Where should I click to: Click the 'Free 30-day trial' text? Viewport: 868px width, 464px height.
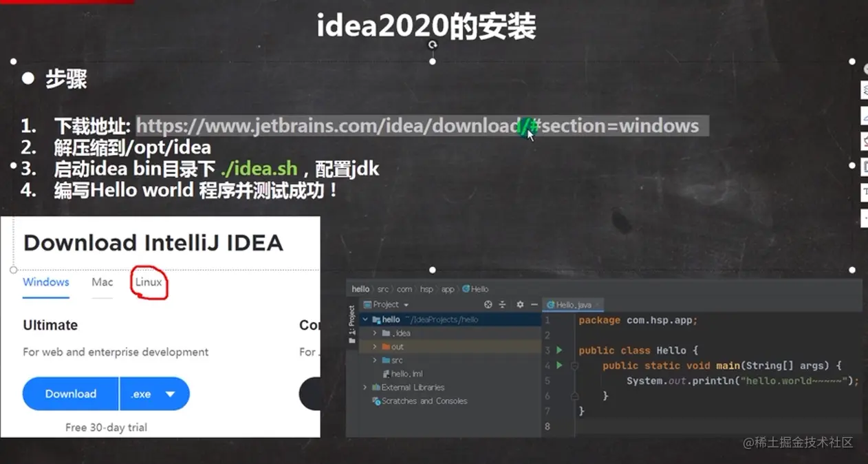[106, 428]
